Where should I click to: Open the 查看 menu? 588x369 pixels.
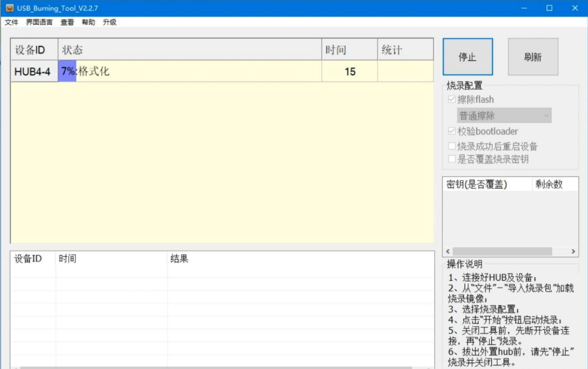[x=67, y=22]
